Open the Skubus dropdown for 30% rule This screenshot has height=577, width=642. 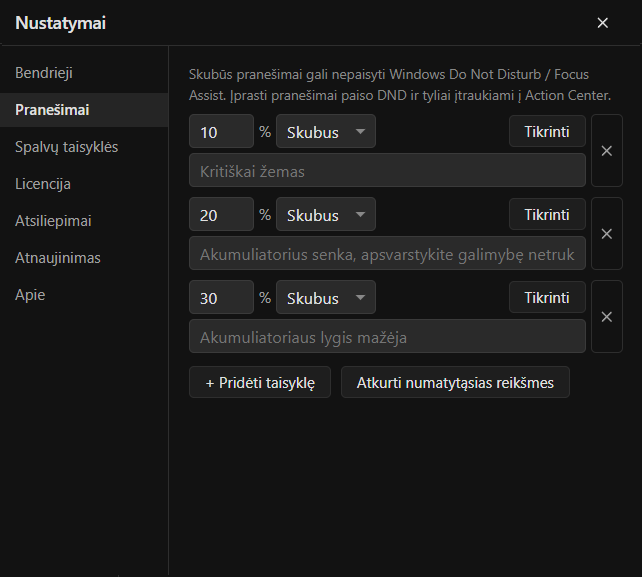point(326,298)
